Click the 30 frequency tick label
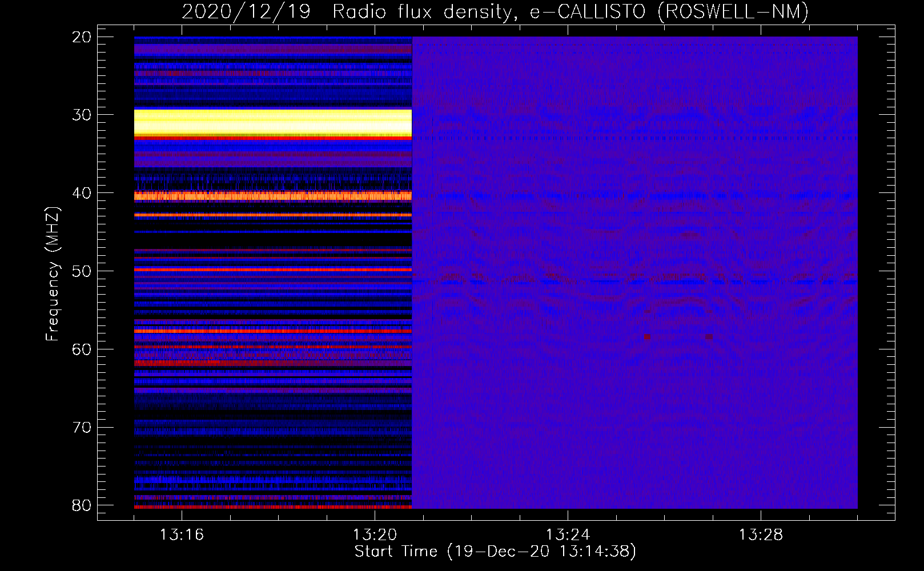 [x=82, y=115]
